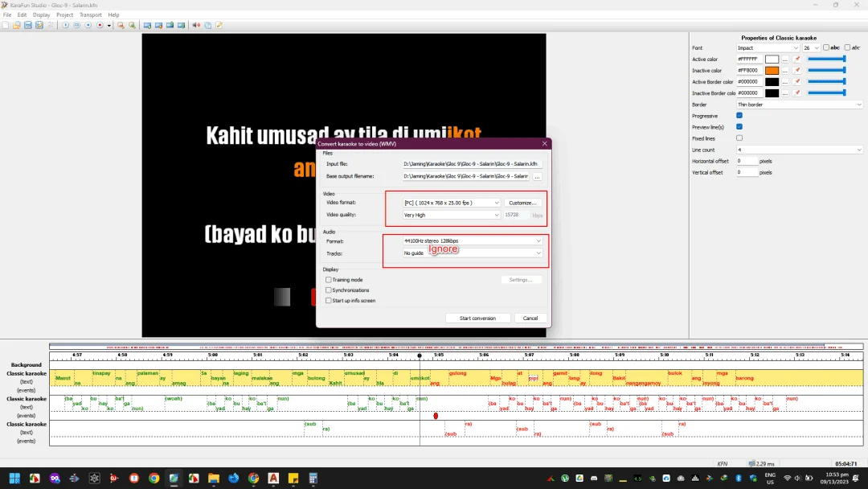Click the white Active color swatch
This screenshot has width=868, height=489.
(772, 60)
